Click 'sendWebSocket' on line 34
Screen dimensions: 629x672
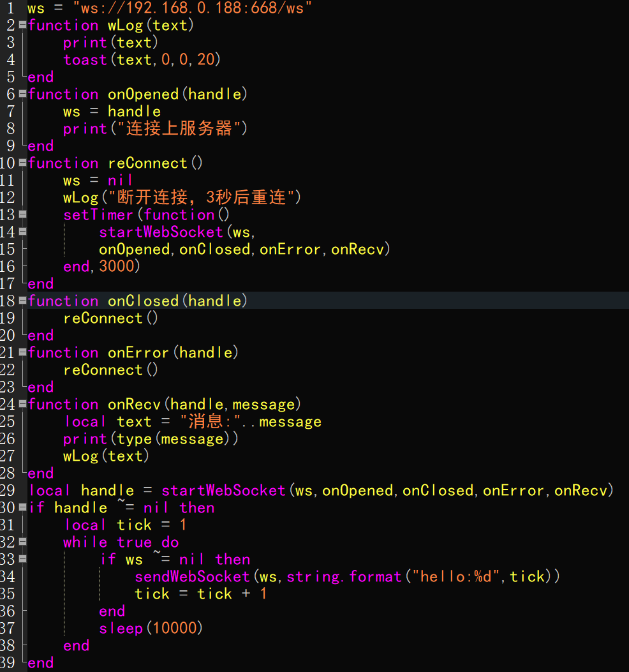193,576
